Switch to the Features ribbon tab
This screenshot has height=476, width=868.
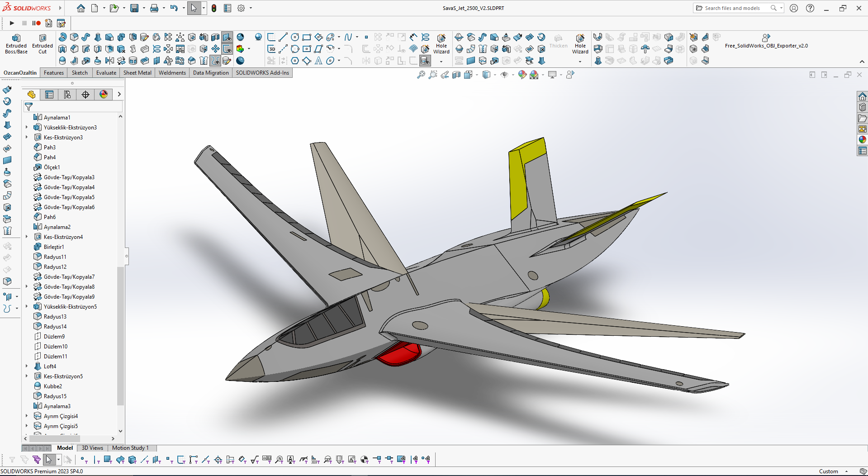[x=54, y=72]
